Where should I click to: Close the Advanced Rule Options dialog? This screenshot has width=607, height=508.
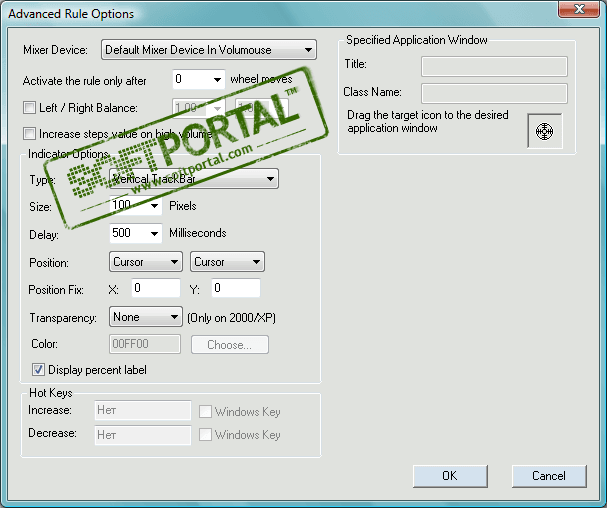[579, 9]
